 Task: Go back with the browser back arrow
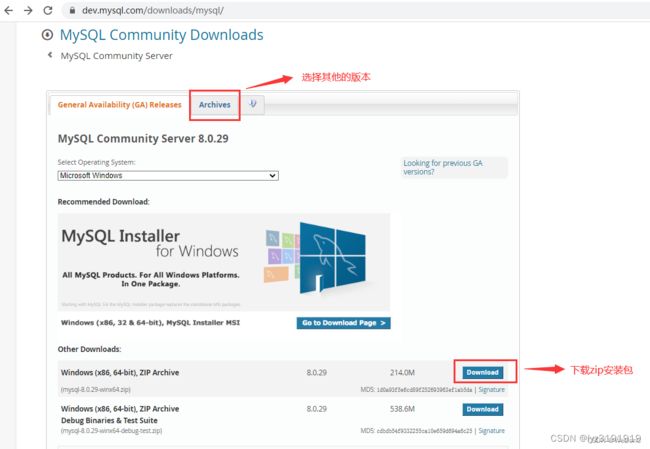click(9, 10)
